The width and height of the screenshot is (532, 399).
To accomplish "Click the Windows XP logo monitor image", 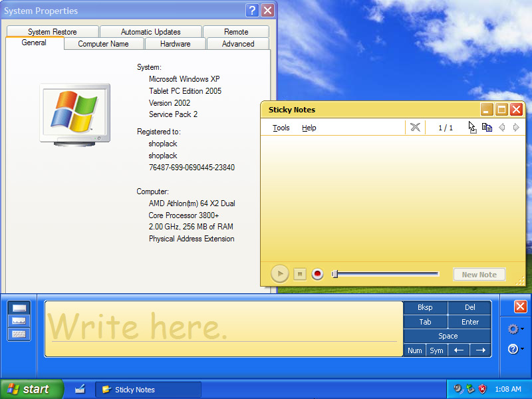I will point(74,114).
